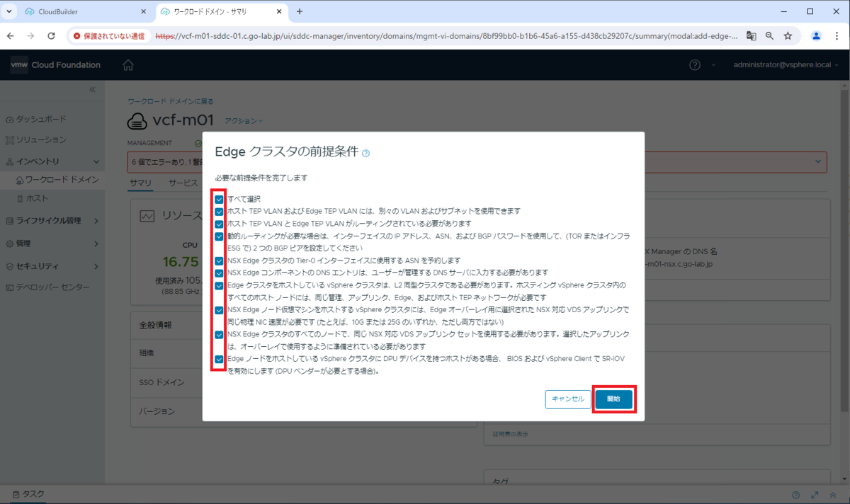Expand task panel with arrows icon
The height and width of the screenshot is (504, 850).
[815, 496]
